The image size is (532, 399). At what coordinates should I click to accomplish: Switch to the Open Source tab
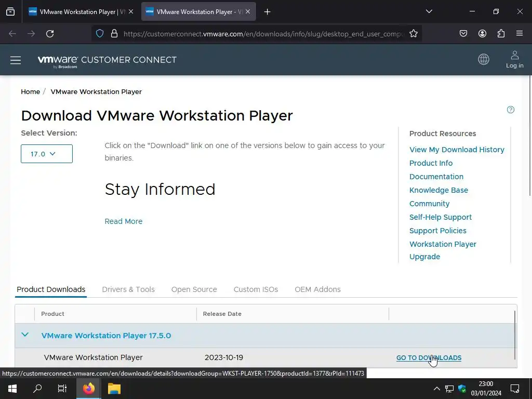pos(194,289)
